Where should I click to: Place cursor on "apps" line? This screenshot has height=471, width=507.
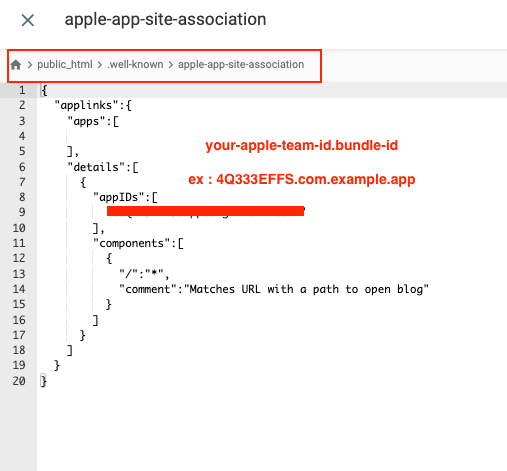(93, 121)
